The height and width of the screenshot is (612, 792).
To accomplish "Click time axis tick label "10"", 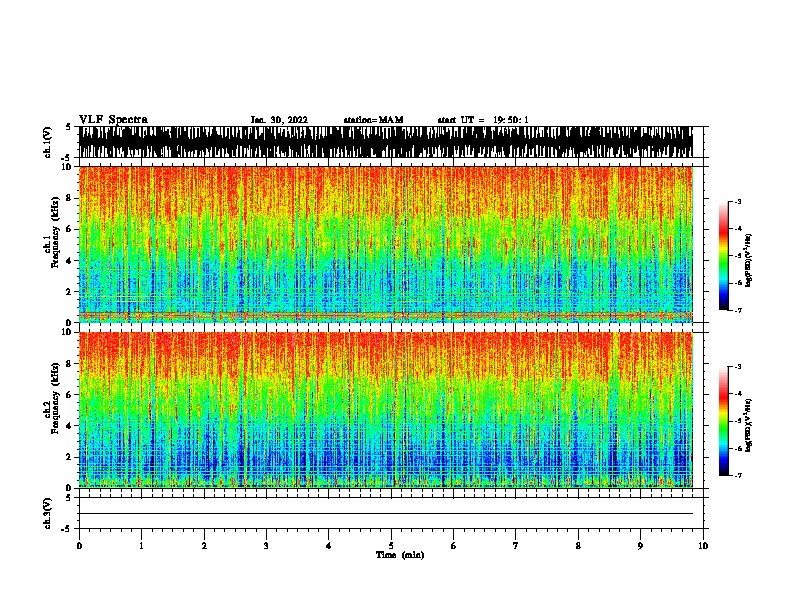I will [x=703, y=546].
